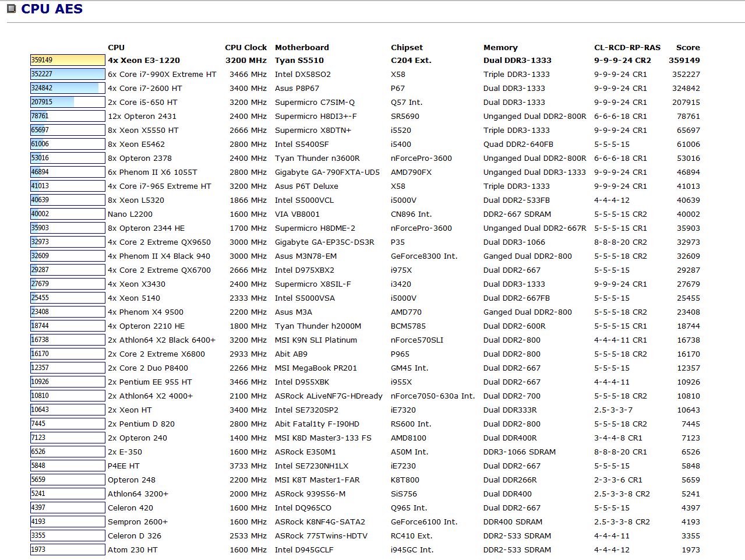This screenshot has width=745, height=560.
Task: Select 4x Core 2 Extreme QX9650
Action: [x=160, y=242]
